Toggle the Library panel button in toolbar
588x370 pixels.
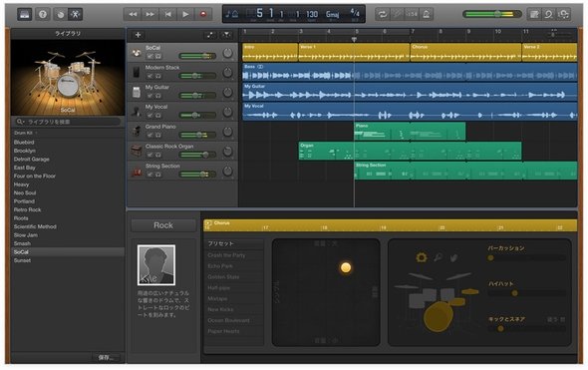(x=24, y=14)
